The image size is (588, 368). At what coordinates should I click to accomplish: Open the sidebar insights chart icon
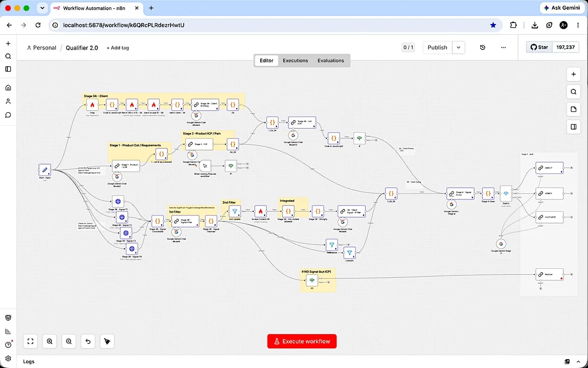point(8,331)
